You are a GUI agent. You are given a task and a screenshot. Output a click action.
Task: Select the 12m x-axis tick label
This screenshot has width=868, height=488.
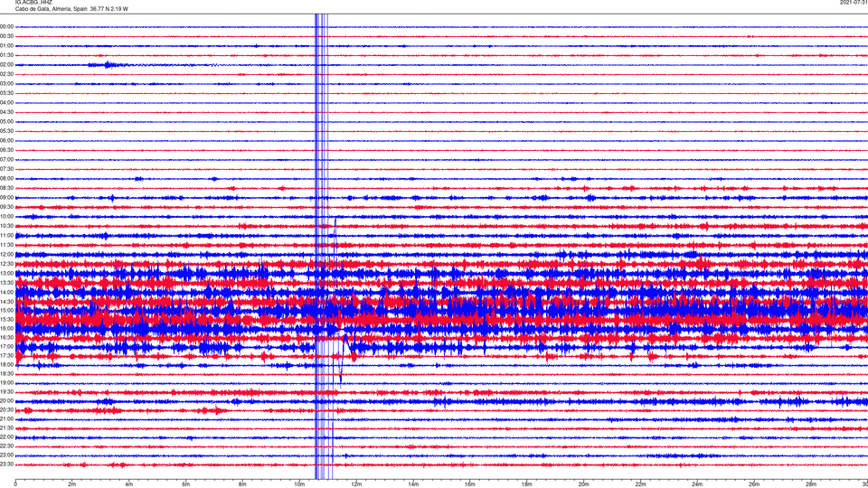point(356,484)
